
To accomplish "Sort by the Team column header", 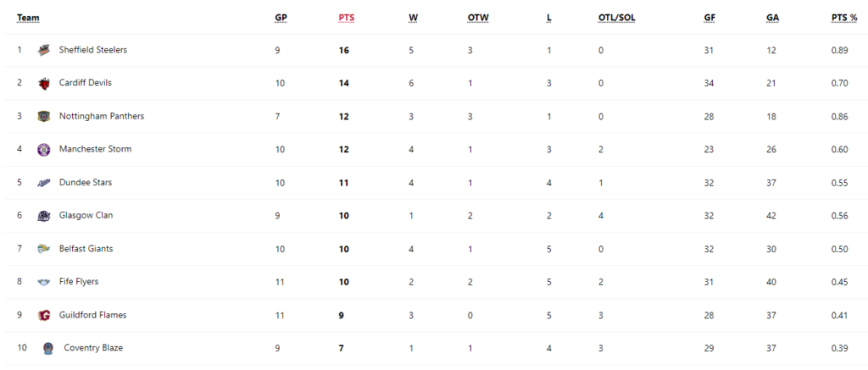I will click(28, 18).
